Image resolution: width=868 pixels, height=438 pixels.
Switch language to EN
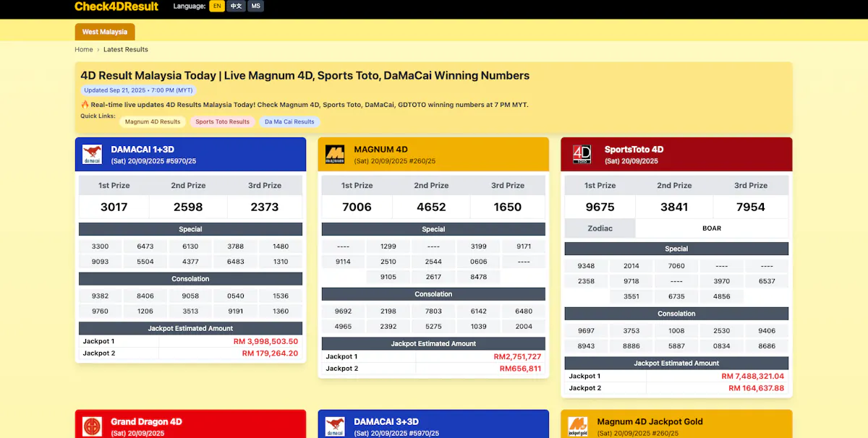[217, 6]
